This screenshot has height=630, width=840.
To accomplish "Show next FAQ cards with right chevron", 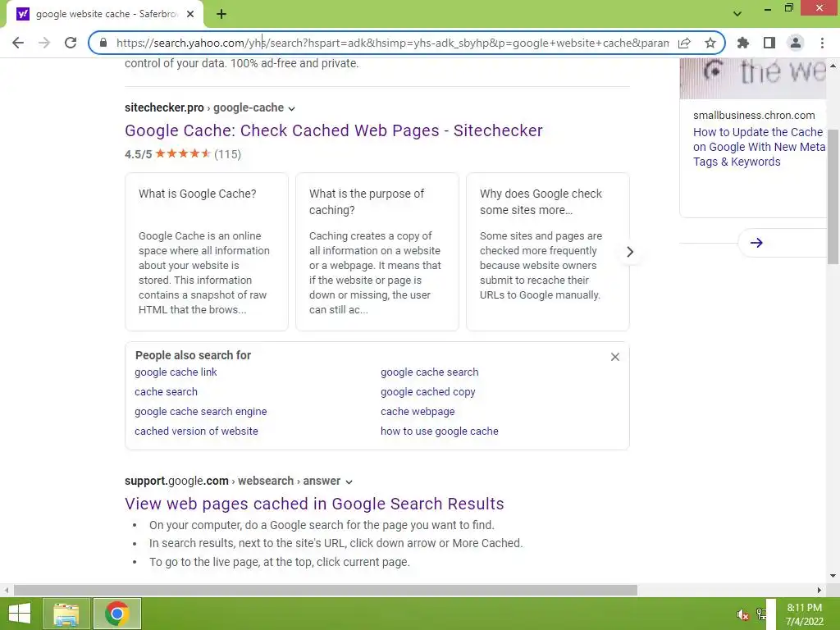I will (x=630, y=252).
